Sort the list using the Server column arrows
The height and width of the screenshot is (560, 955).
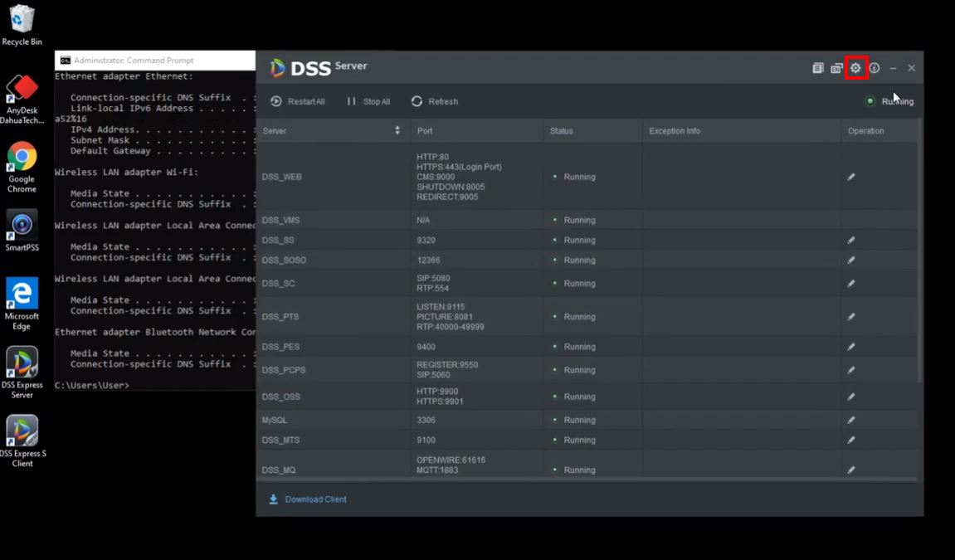coord(397,131)
